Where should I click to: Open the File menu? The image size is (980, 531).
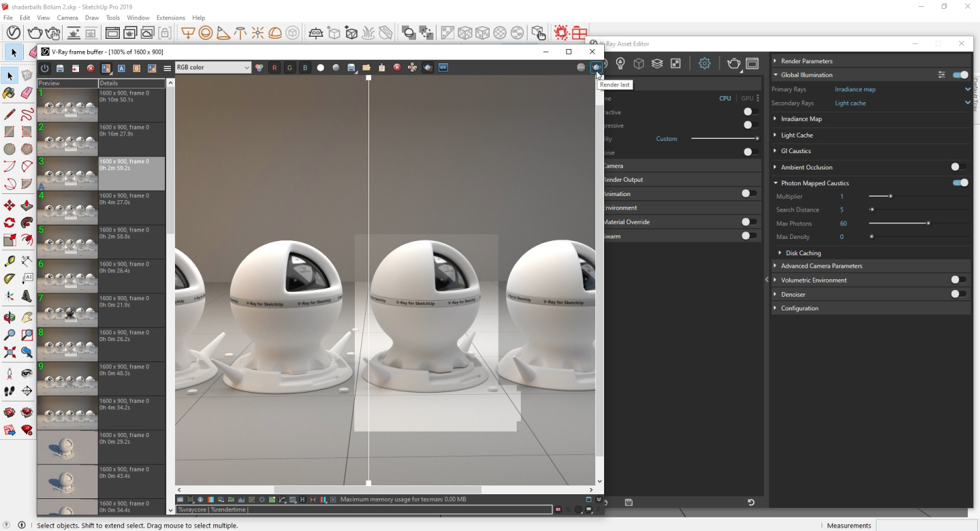click(8, 18)
